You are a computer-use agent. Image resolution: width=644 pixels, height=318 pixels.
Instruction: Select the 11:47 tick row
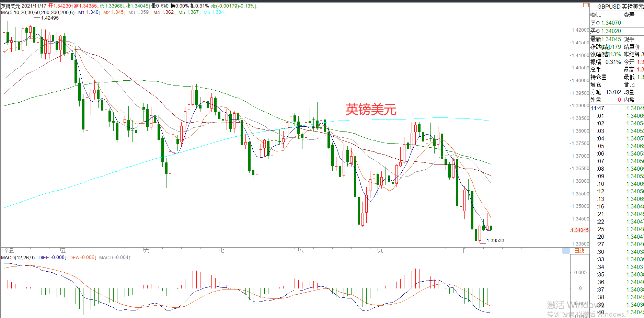[x=617, y=108]
